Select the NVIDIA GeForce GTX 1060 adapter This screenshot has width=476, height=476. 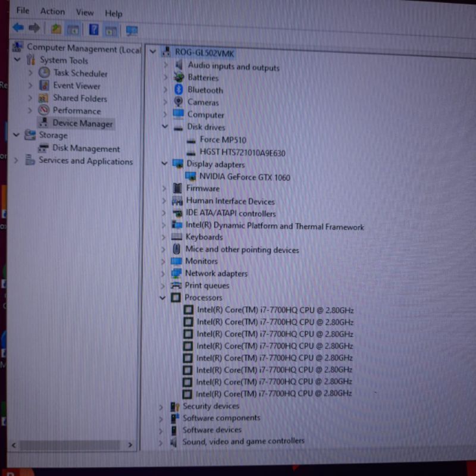tap(245, 177)
